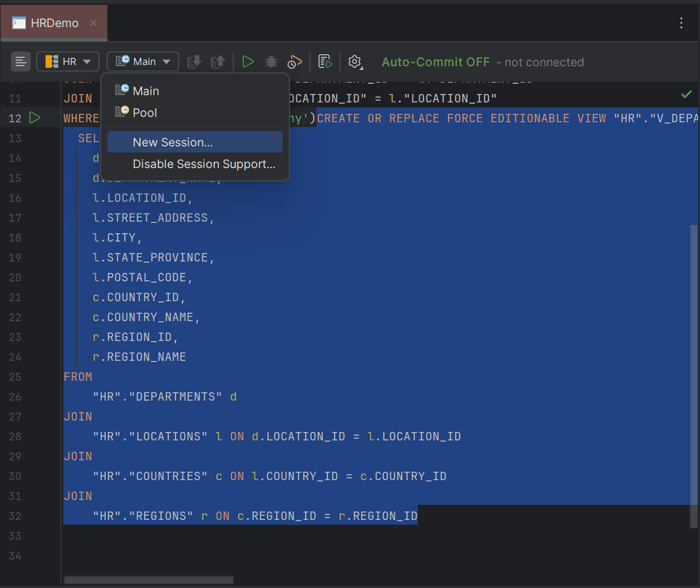
Task: Open the explain plan clock icon
Action: 294,61
